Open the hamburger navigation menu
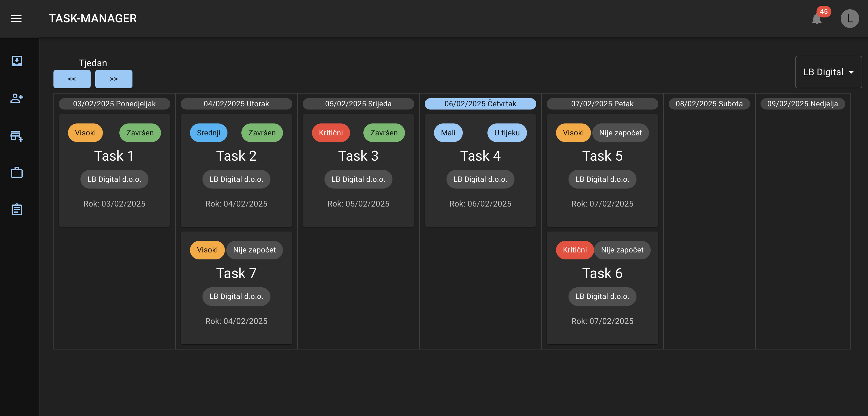Screen dimensions: 868x416 coord(16,19)
